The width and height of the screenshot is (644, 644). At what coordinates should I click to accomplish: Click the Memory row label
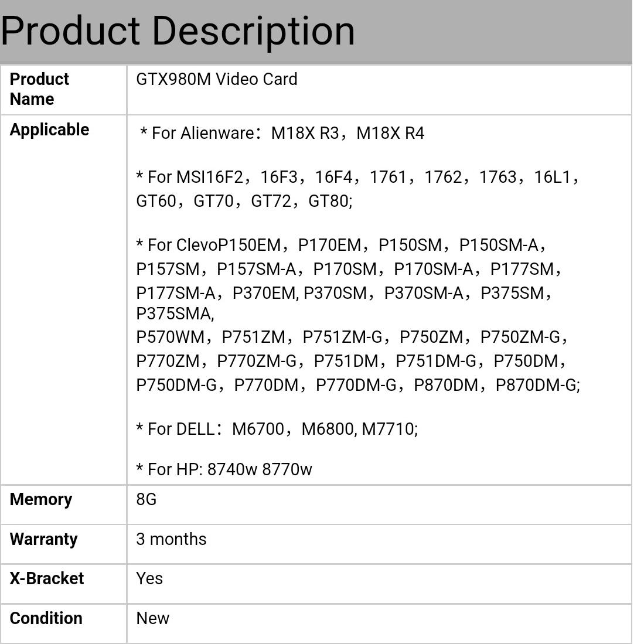[41, 499]
